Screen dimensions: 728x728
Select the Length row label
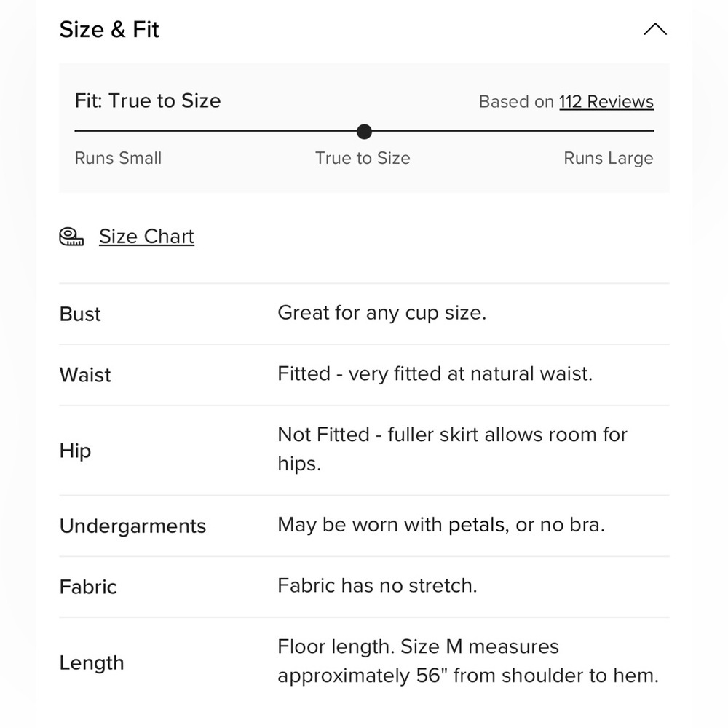[x=92, y=663]
